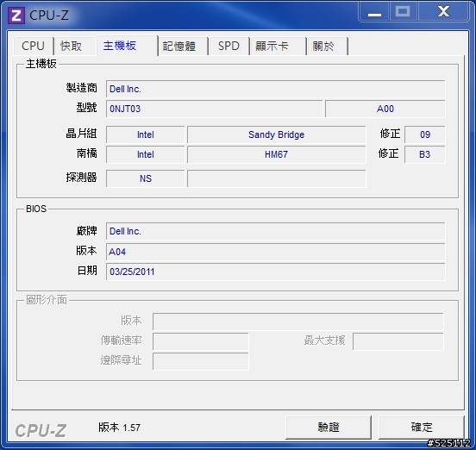
Task: Click the empty sensor model field
Action: 277,178
